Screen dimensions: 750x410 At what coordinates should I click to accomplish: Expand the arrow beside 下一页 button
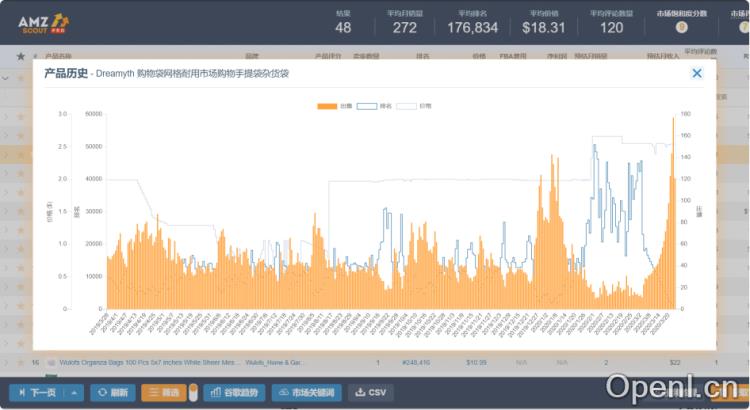(x=76, y=392)
